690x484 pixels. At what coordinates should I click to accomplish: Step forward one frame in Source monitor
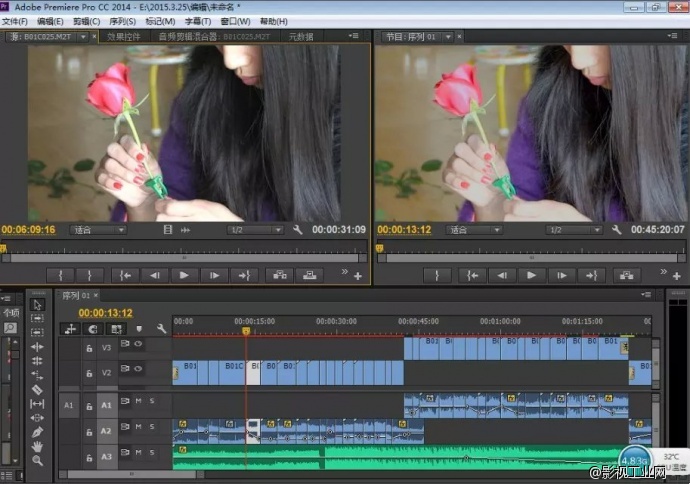point(214,275)
